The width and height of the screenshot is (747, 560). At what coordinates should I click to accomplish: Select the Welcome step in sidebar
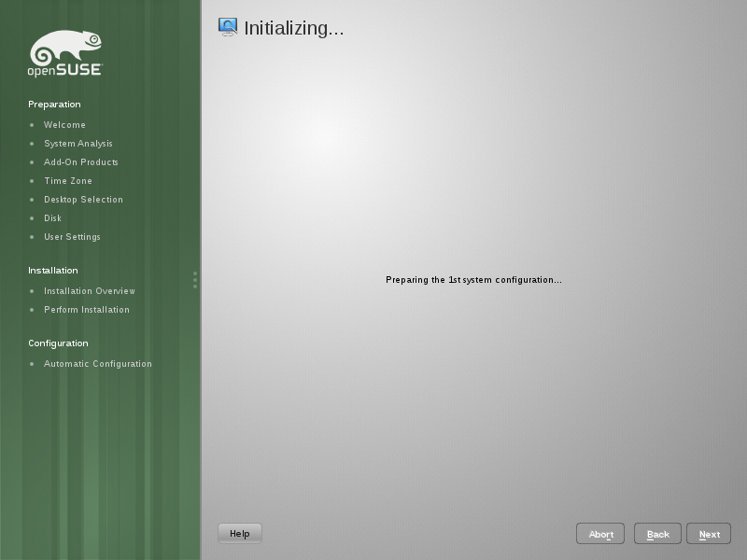pyautogui.click(x=64, y=125)
